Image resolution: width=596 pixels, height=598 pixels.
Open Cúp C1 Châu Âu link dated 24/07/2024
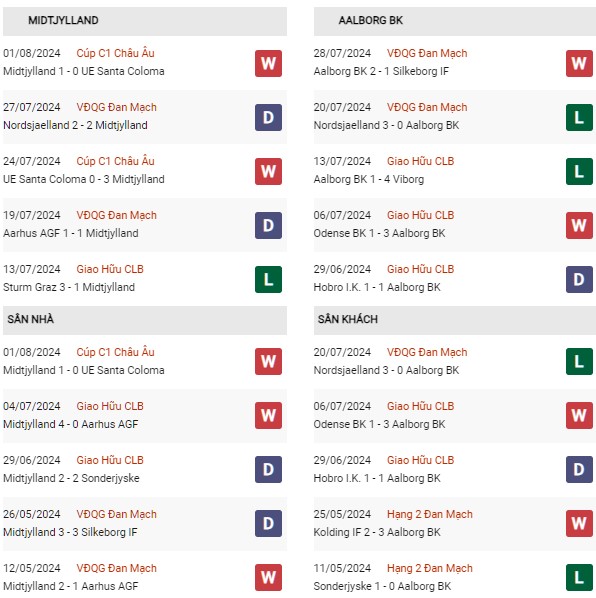pos(115,161)
